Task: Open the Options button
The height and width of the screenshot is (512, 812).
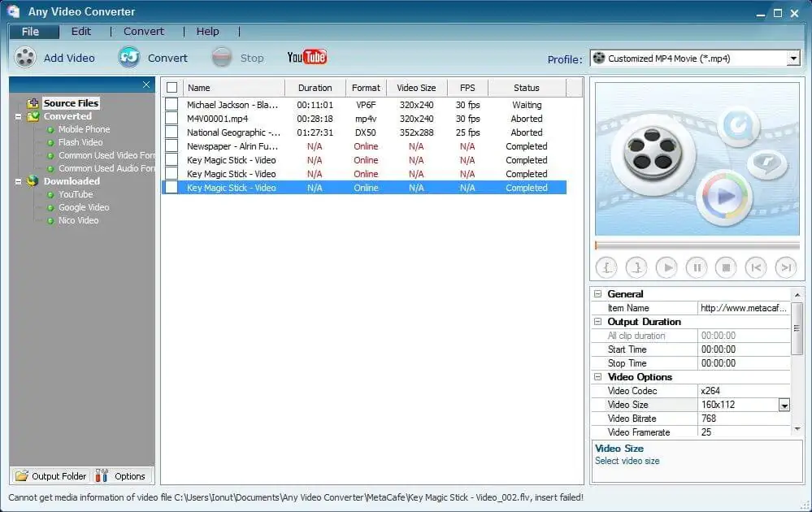Action: 121,476
